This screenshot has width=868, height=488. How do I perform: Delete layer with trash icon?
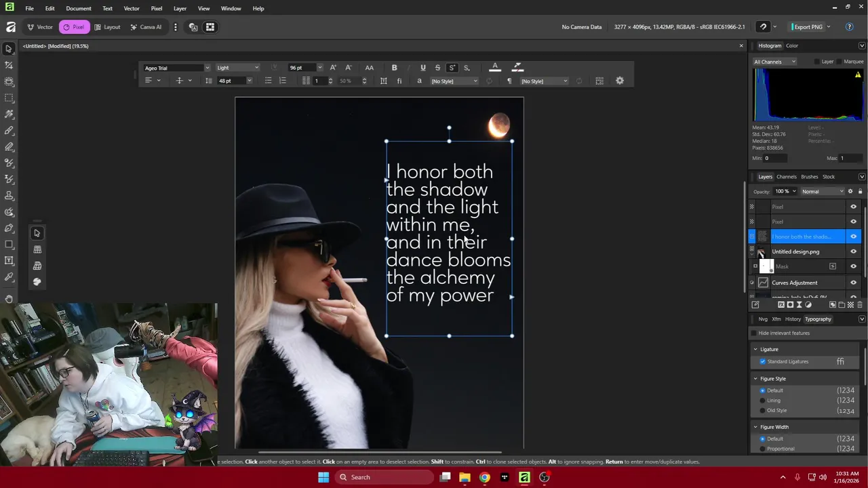[x=860, y=305]
